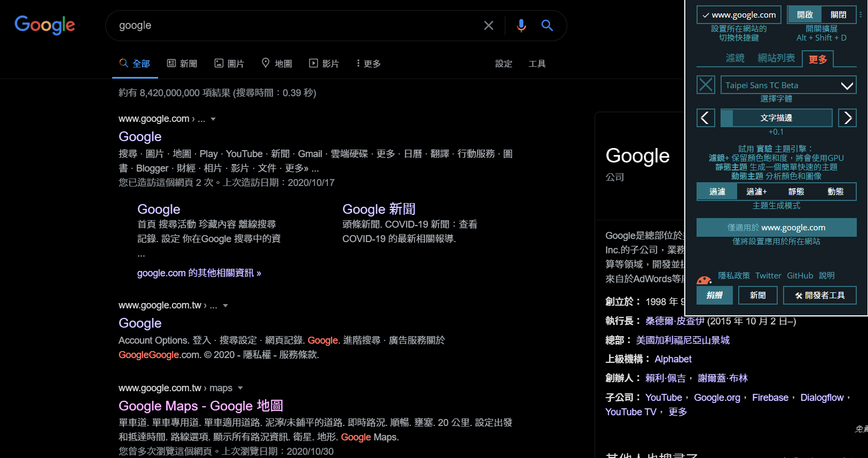The height and width of the screenshot is (458, 868).
Task: Switch to 影片 results tab
Action: (324, 64)
